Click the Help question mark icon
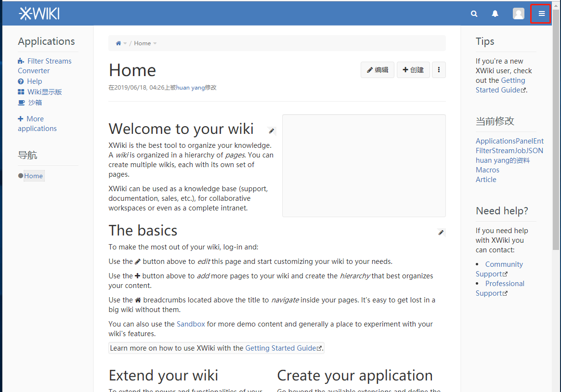This screenshot has width=561, height=392. coord(21,81)
